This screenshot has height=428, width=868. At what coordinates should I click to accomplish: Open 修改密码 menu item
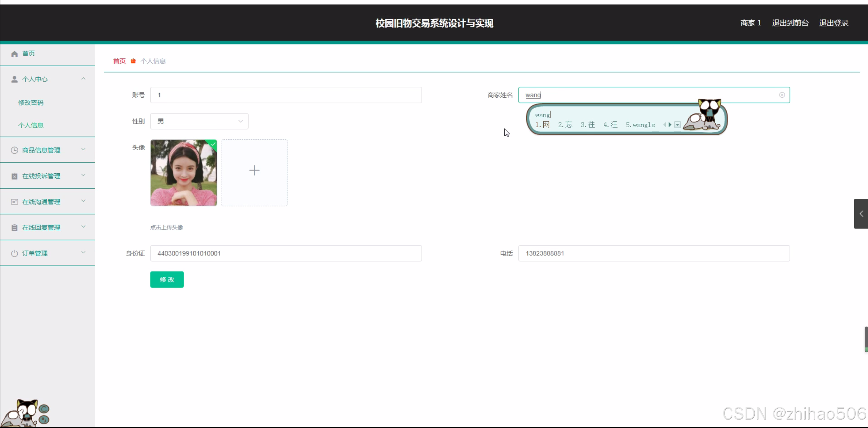point(31,103)
